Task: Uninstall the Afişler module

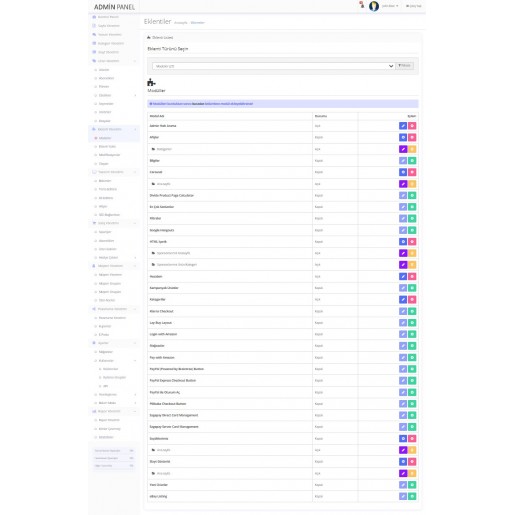Action: (x=412, y=137)
